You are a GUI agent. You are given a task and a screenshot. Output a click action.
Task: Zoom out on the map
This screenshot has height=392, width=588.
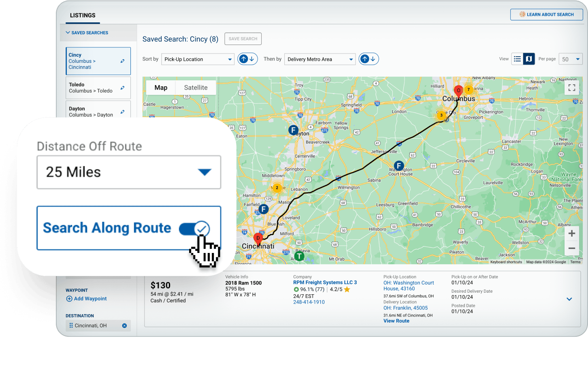[572, 248]
